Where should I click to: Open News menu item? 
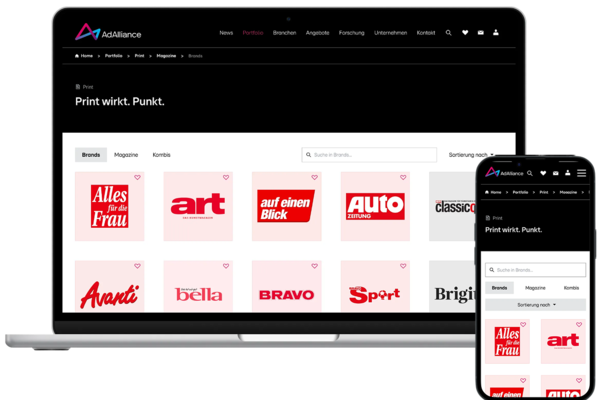226,33
